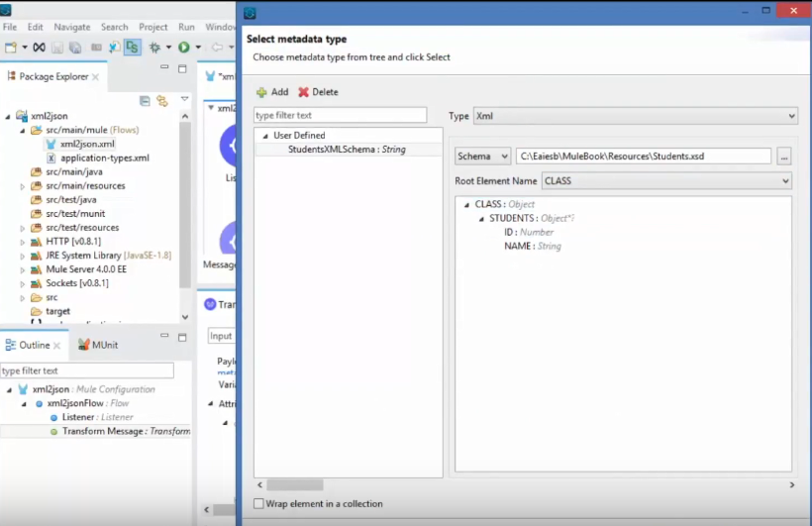This screenshot has height=526, width=812.
Task: Click the browse button beside the Students.xsd path
Action: tap(784, 157)
